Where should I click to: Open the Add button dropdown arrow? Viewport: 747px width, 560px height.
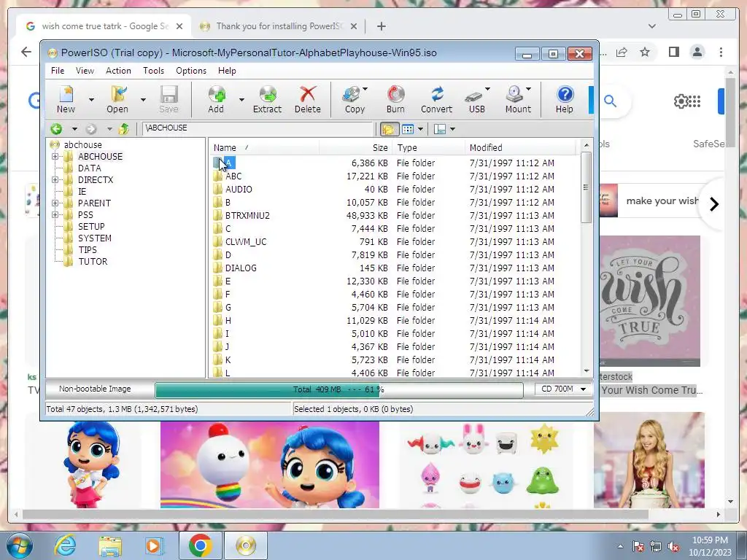pos(241,99)
